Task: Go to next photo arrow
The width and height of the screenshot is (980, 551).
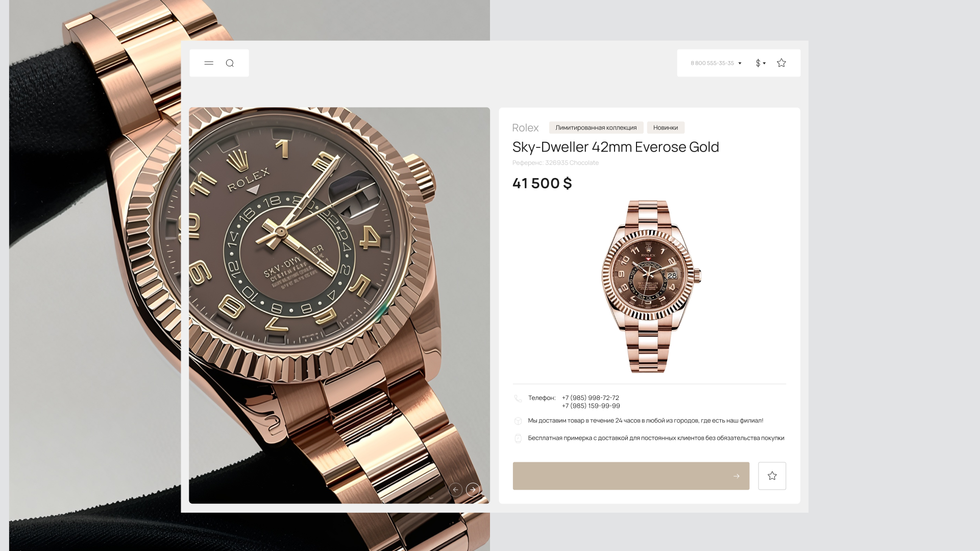Action: [x=473, y=490]
